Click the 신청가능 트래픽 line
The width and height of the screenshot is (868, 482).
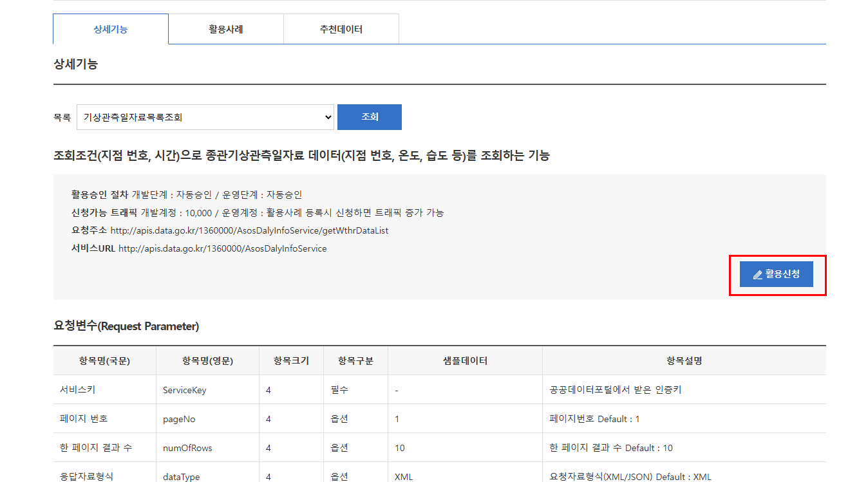coord(258,212)
